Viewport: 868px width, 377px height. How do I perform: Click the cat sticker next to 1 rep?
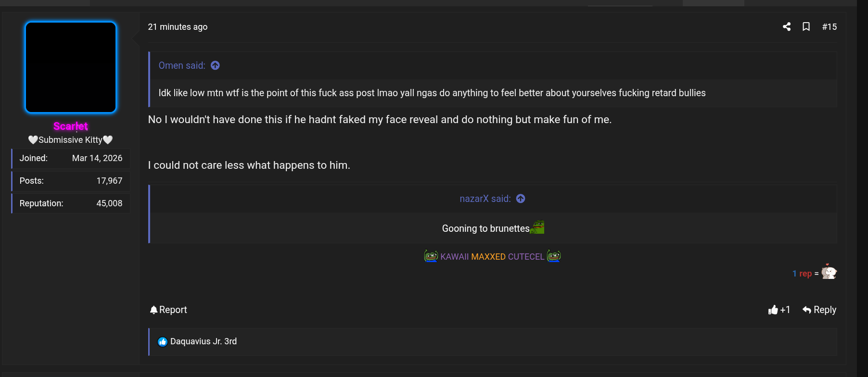(x=829, y=272)
